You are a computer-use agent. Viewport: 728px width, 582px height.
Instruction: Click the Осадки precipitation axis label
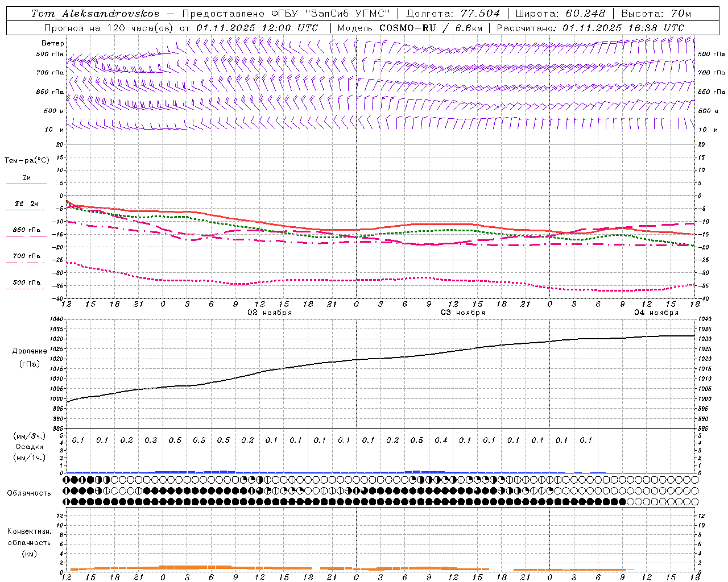coord(29,447)
